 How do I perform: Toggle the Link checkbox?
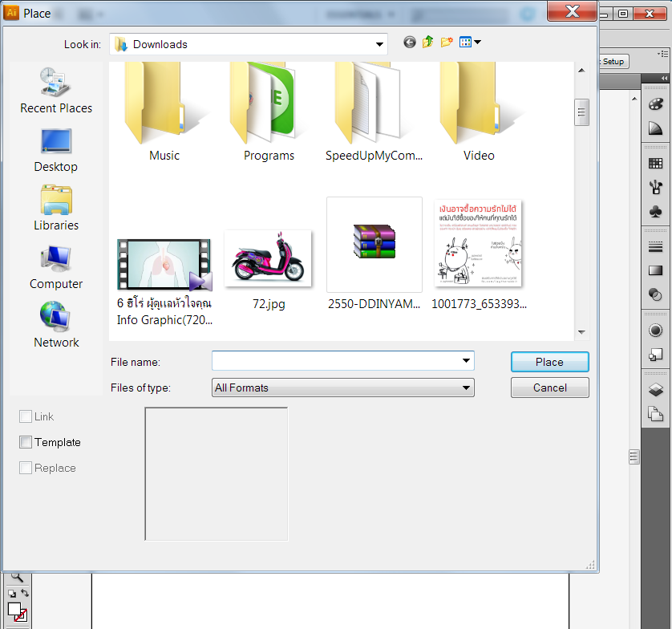[x=26, y=416]
